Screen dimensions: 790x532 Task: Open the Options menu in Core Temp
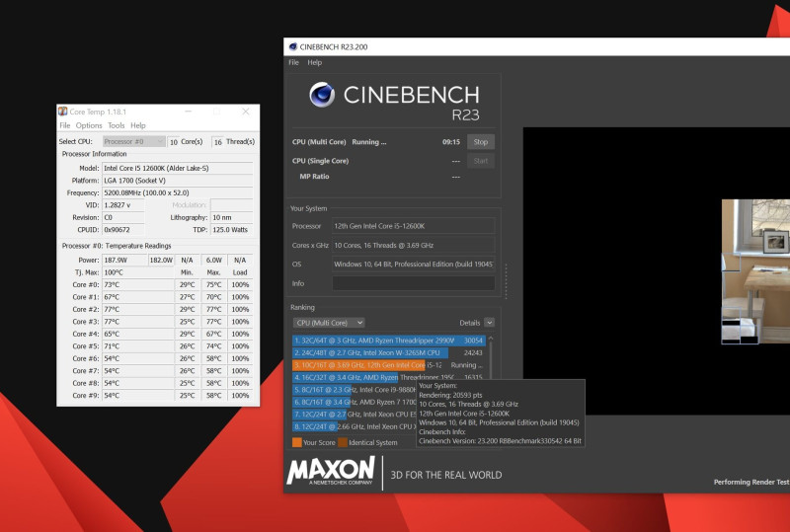pyautogui.click(x=89, y=125)
